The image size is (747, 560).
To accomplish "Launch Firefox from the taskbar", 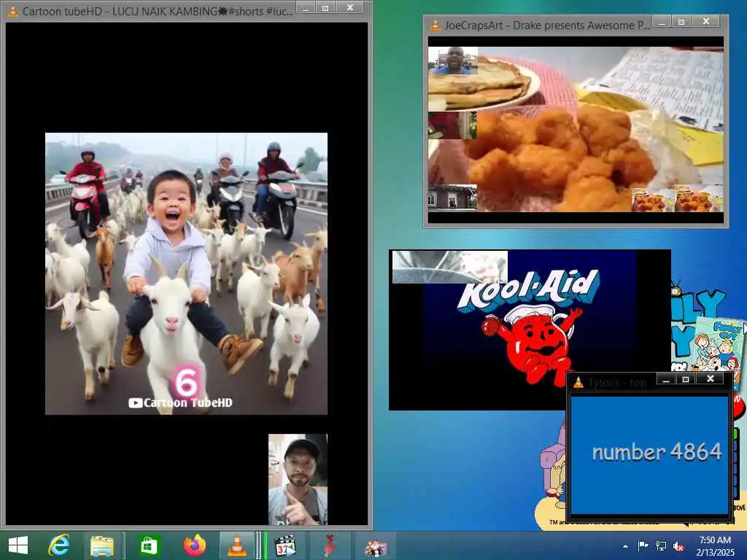I will (x=194, y=545).
